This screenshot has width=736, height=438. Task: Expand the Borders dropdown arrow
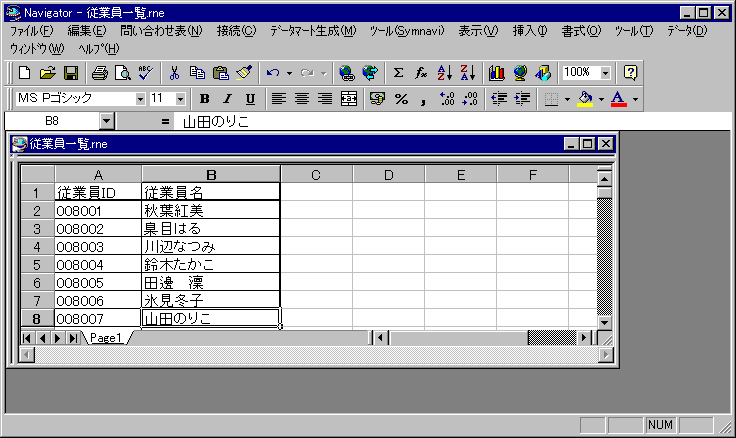567,99
